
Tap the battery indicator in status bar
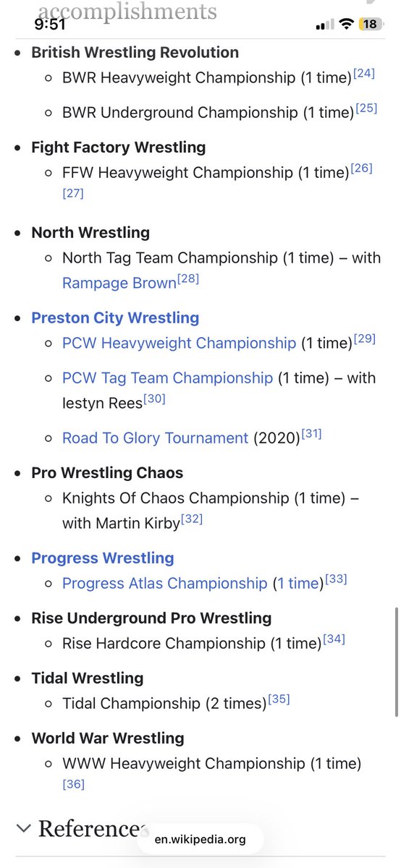370,24
